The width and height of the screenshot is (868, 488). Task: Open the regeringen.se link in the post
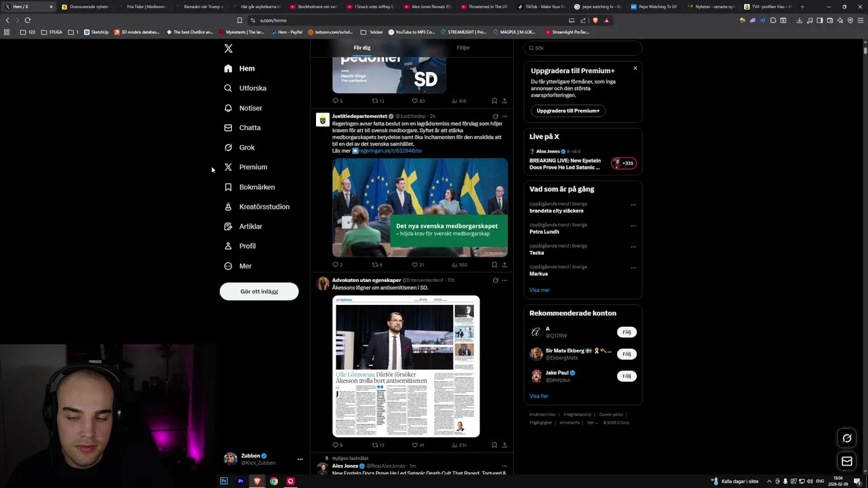391,151
